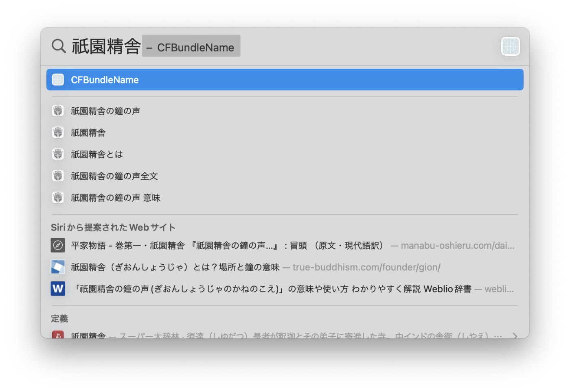Click the CFBundleName row's app icon
Image resolution: width=570 pixels, height=392 pixels.
click(58, 80)
